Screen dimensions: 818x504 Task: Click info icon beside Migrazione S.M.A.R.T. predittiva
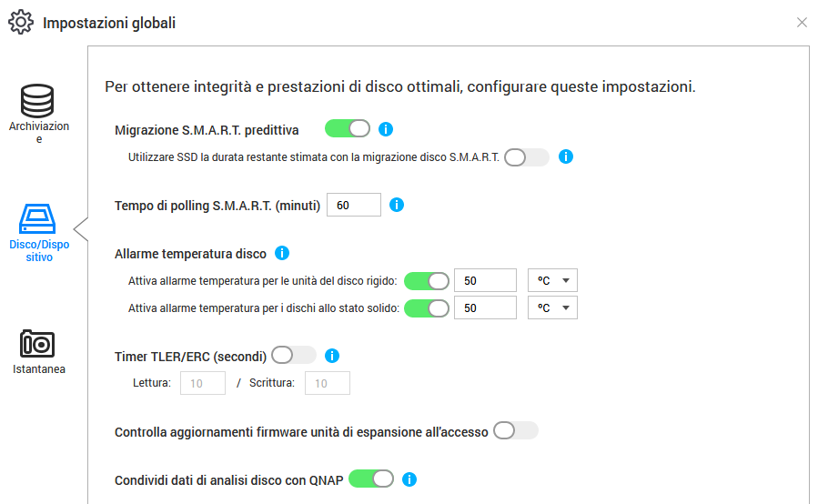pyautogui.click(x=386, y=129)
